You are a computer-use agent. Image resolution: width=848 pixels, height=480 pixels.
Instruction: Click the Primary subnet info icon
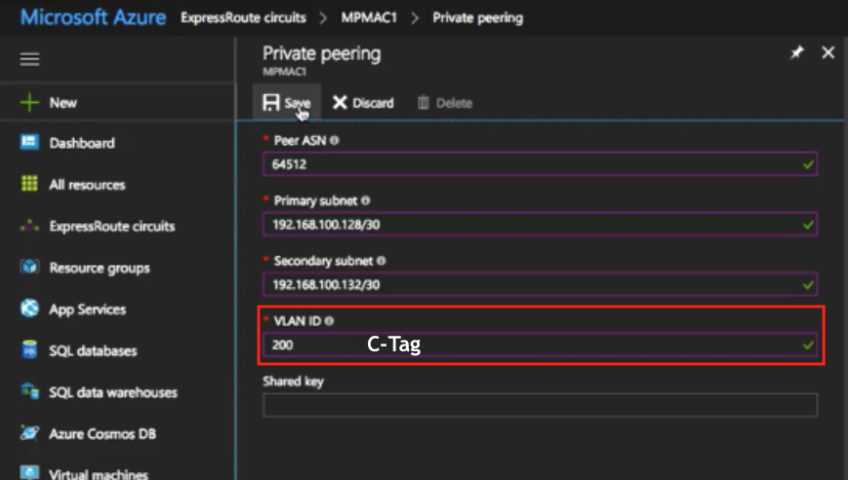tap(366, 201)
